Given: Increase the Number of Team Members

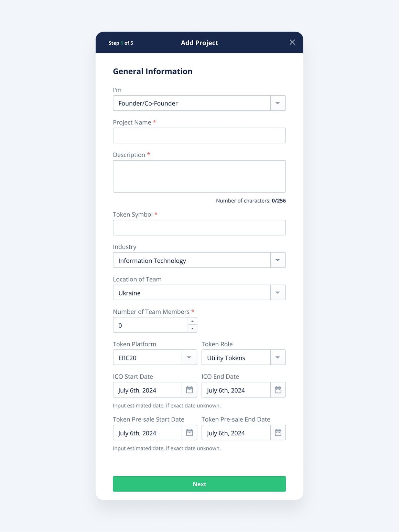Looking at the screenshot, I should (192, 321).
